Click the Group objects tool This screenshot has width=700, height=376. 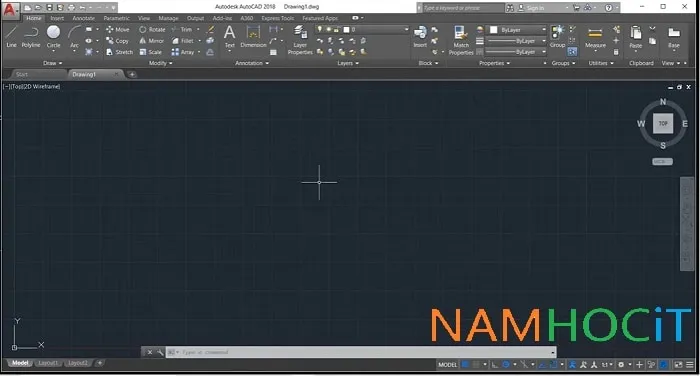(x=557, y=37)
